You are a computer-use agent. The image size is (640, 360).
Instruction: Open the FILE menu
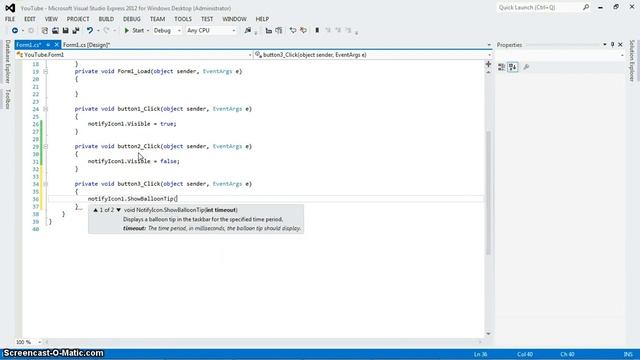(10, 19)
